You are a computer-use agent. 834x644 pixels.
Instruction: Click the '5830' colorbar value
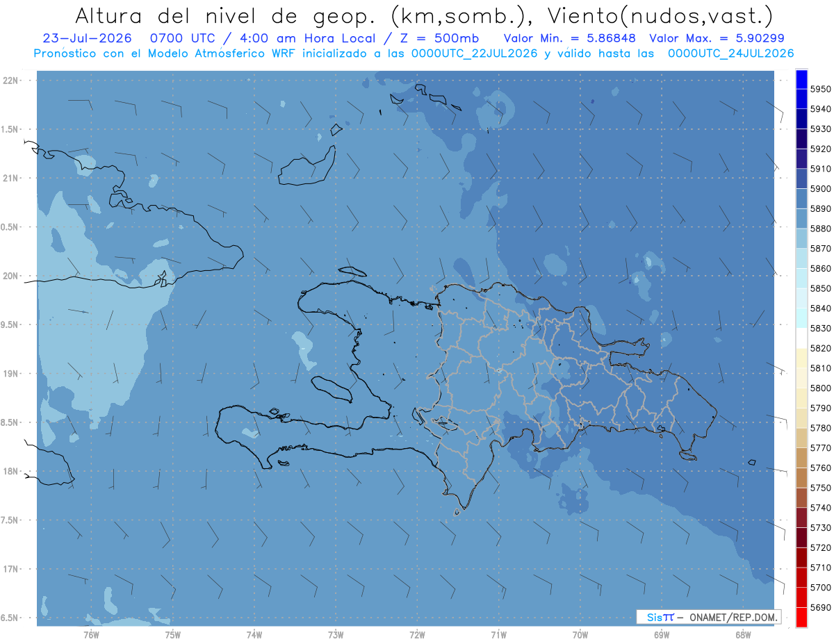[820, 328]
